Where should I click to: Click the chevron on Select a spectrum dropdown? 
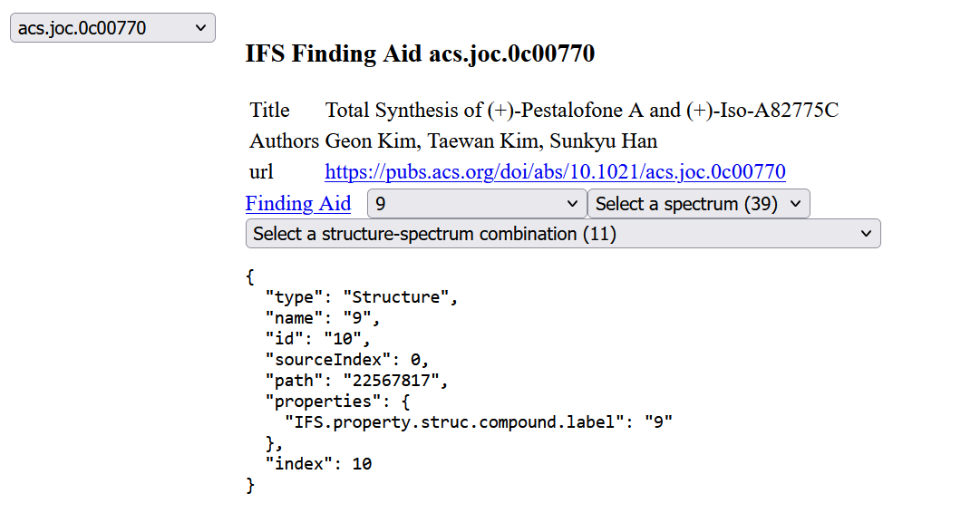tap(796, 204)
